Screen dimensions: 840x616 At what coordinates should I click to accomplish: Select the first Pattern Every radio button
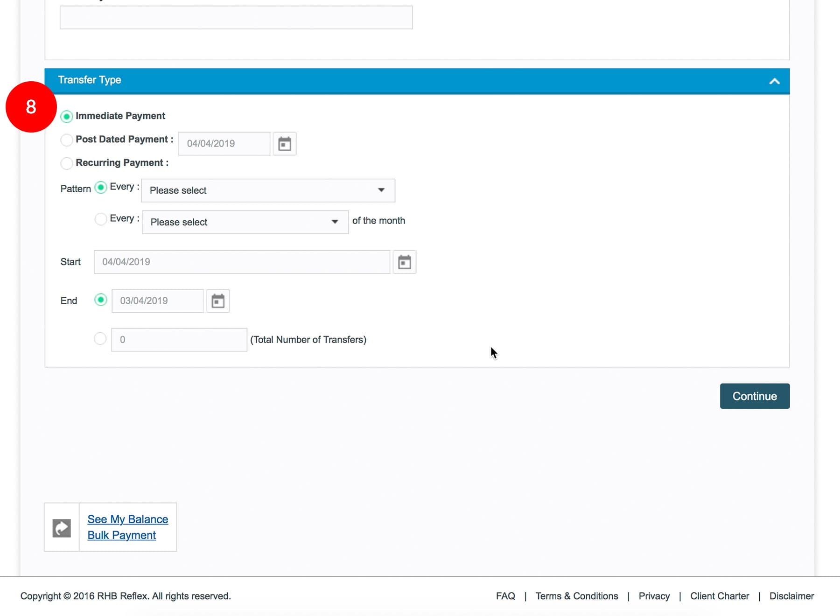101,188
